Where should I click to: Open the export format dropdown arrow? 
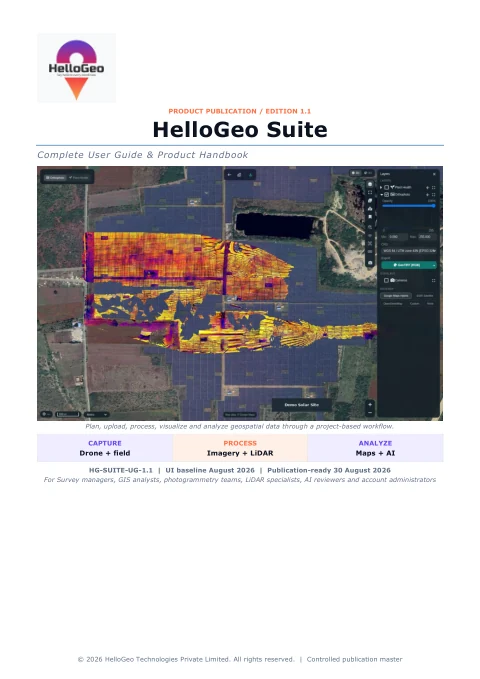coord(434,265)
